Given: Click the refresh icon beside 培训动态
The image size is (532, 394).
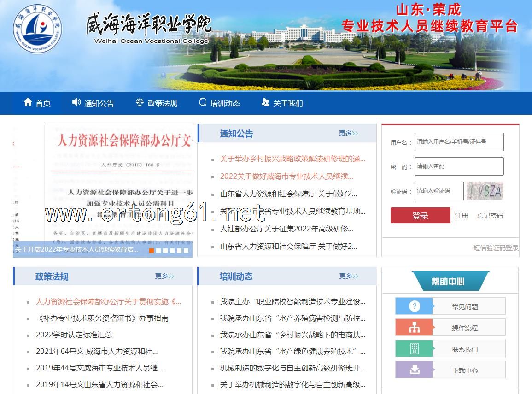Looking at the screenshot, I should (x=203, y=102).
